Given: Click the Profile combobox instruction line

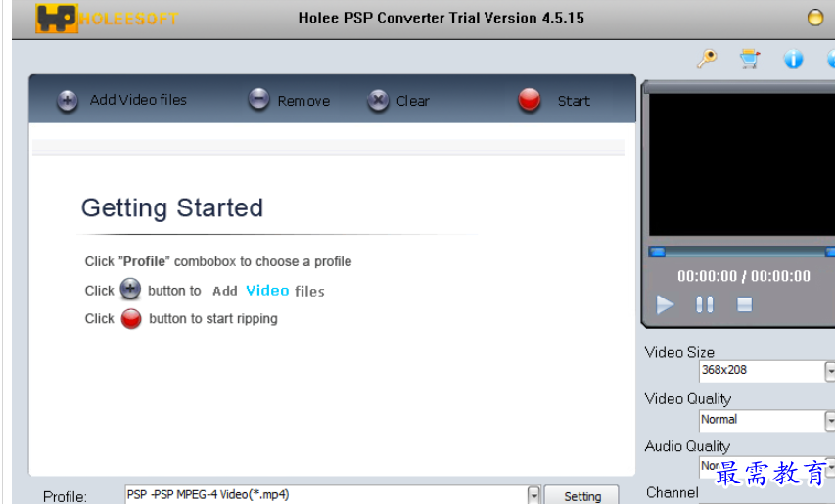Looking at the screenshot, I should tap(218, 261).
